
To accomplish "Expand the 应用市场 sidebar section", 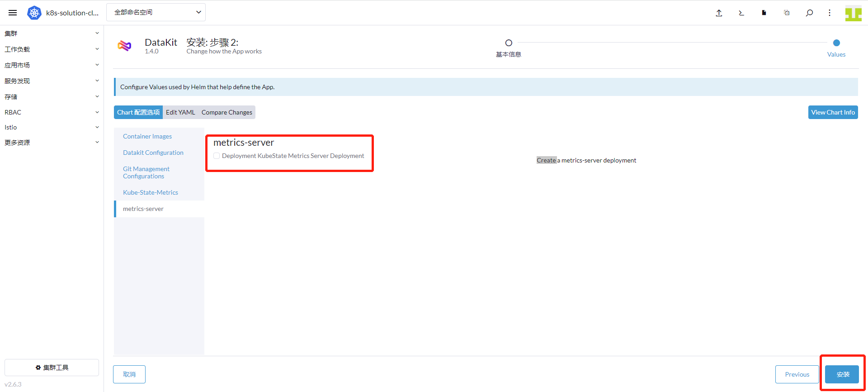I will click(52, 65).
